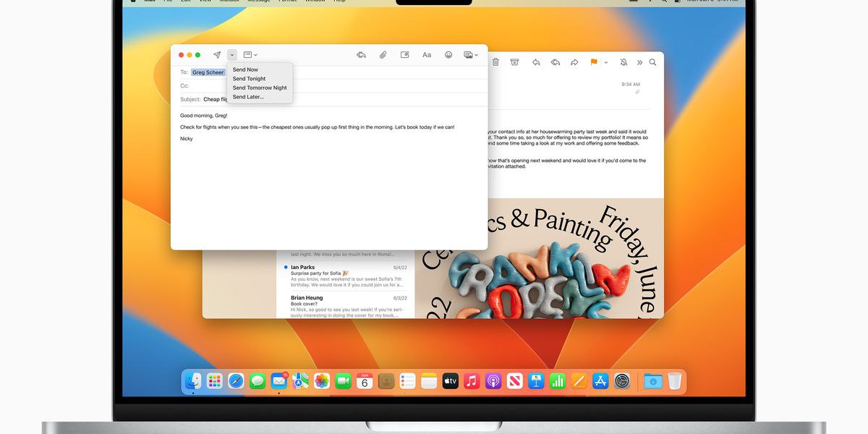Launch Apple TV from the Dock
This screenshot has height=434, width=868.
[451, 381]
